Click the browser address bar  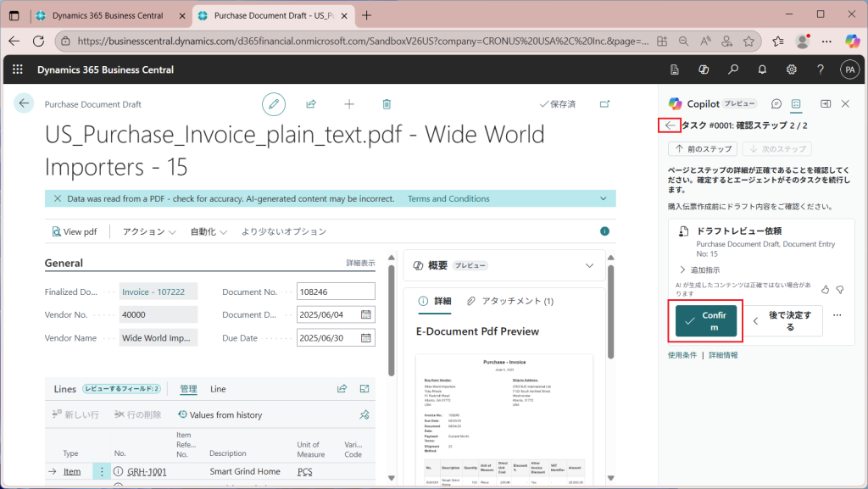[x=363, y=41]
